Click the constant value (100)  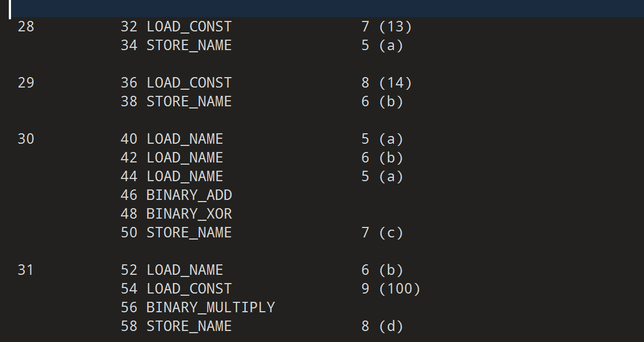(x=399, y=289)
